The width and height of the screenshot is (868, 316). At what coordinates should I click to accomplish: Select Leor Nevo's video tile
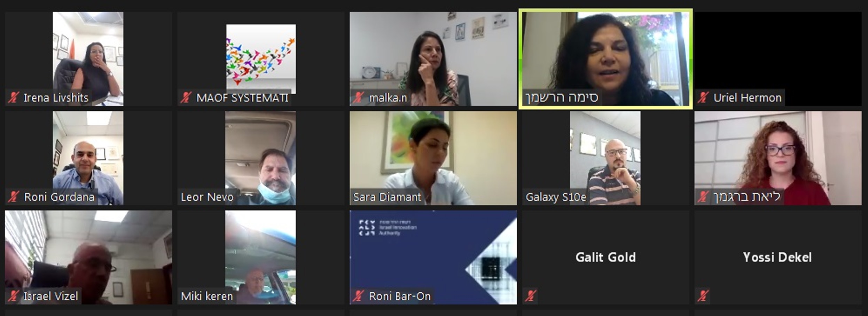261,158
